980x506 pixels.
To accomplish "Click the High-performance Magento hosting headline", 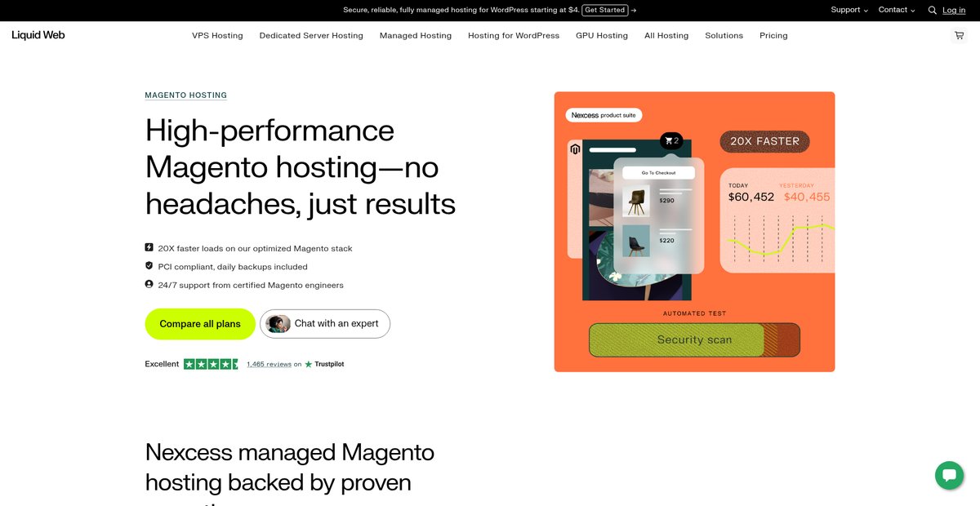I will point(301,167).
